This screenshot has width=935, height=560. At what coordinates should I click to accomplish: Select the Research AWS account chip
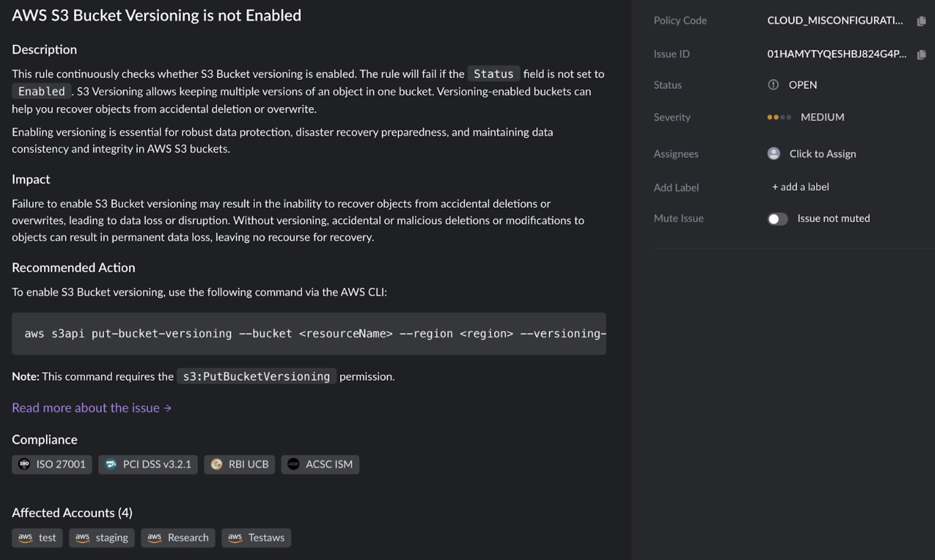(178, 538)
